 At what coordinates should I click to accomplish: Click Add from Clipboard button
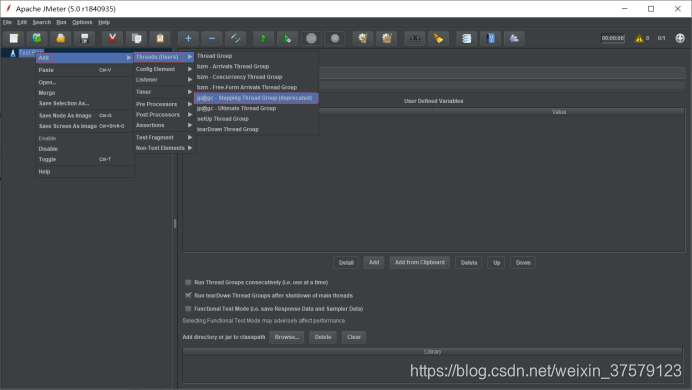420,262
